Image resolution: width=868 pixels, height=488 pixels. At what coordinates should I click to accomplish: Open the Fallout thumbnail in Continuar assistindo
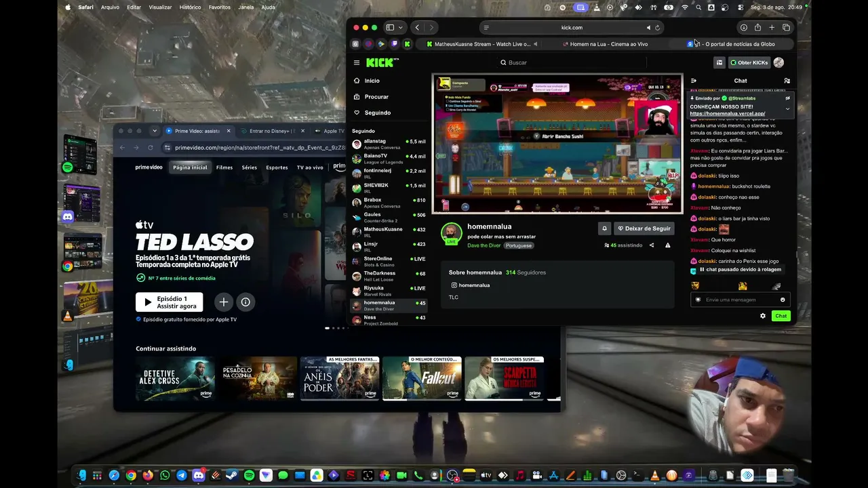coord(422,378)
